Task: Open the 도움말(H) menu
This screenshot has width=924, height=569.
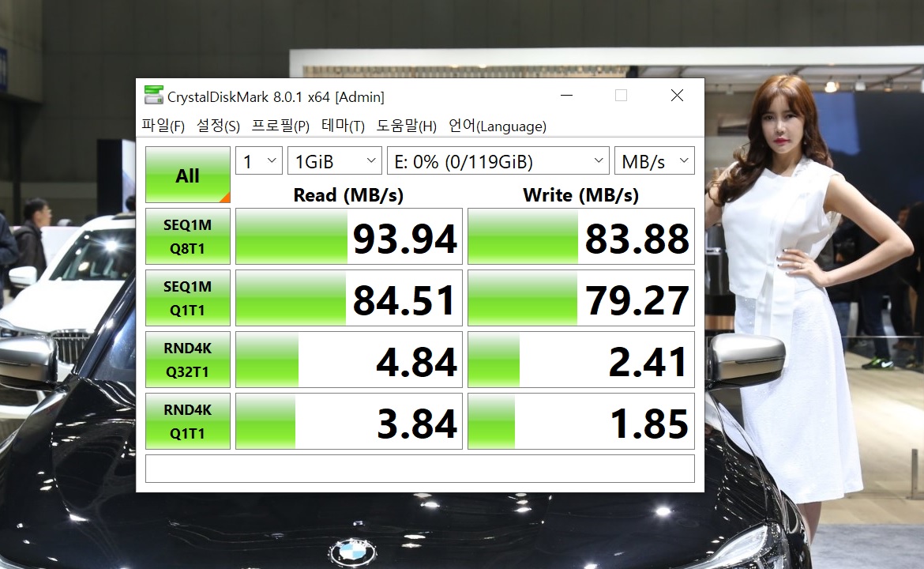Action: 407,126
